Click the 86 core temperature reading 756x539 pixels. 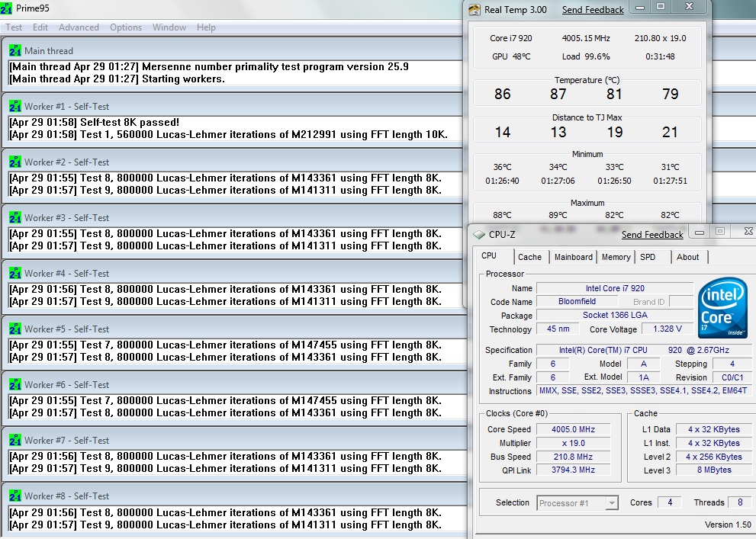tap(502, 94)
